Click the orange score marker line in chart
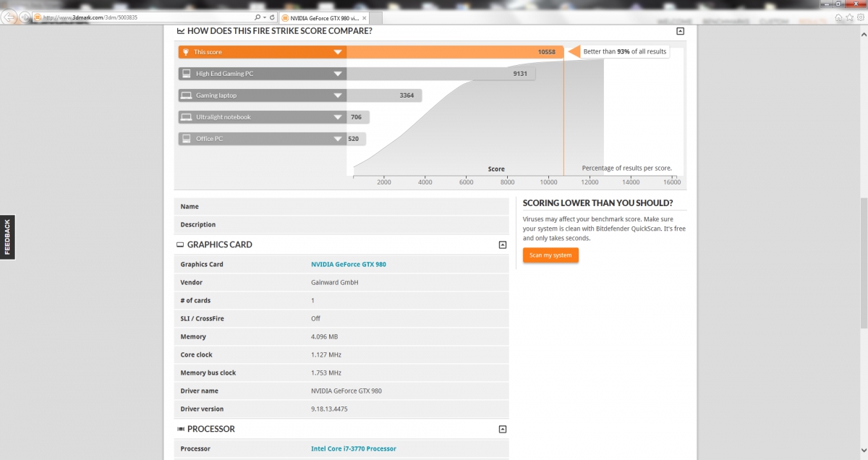This screenshot has width=868, height=460. 563,116
